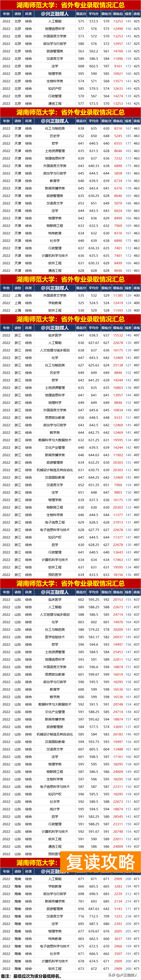Click 浙江 计算机科学与技术 lowest rank 17463
This screenshot has height=980, width=141.
118,560
